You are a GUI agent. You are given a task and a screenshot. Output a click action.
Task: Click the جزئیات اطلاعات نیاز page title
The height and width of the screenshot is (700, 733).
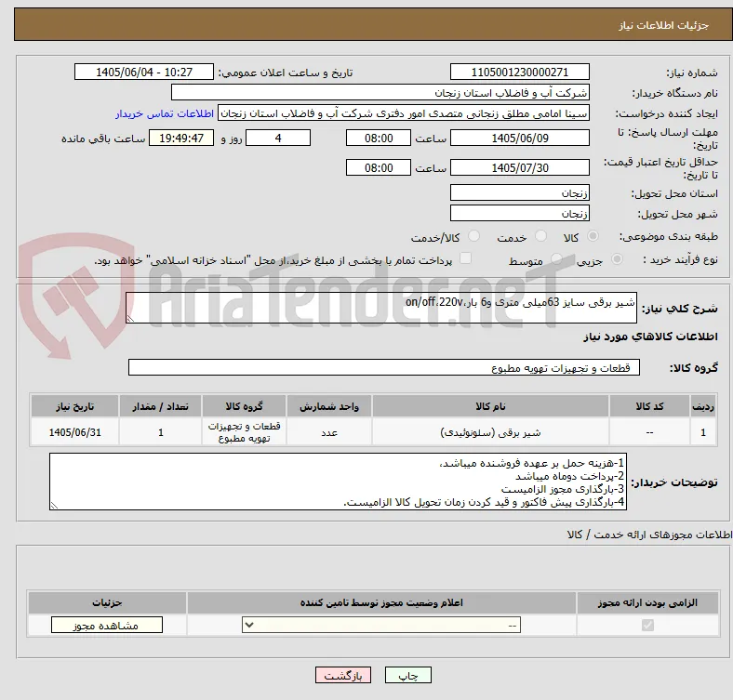tap(664, 25)
